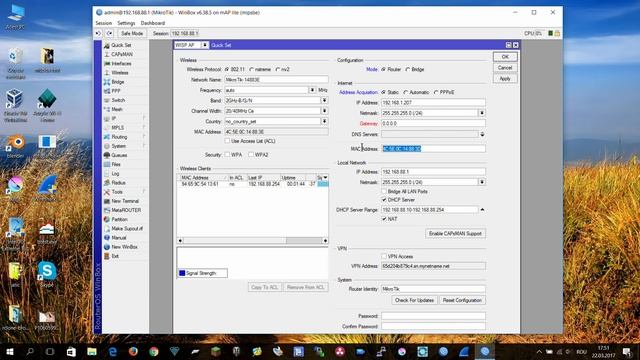Click Reset Configuration button
This screenshot has height=360, width=640.
coord(462,300)
